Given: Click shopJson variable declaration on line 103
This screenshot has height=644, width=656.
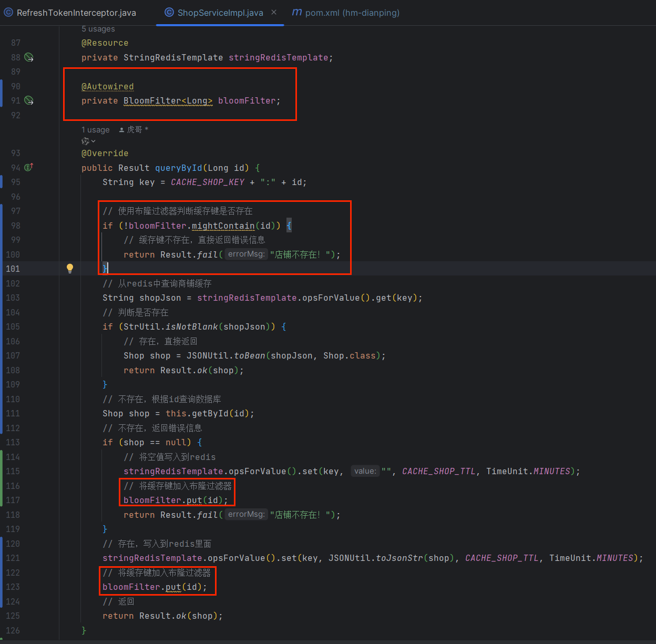Looking at the screenshot, I should (160, 298).
